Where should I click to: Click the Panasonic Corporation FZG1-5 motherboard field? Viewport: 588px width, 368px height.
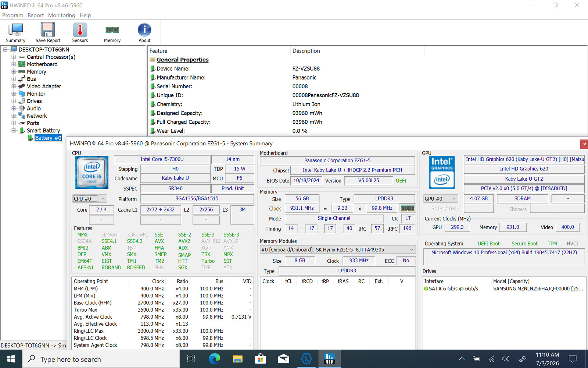(x=337, y=160)
